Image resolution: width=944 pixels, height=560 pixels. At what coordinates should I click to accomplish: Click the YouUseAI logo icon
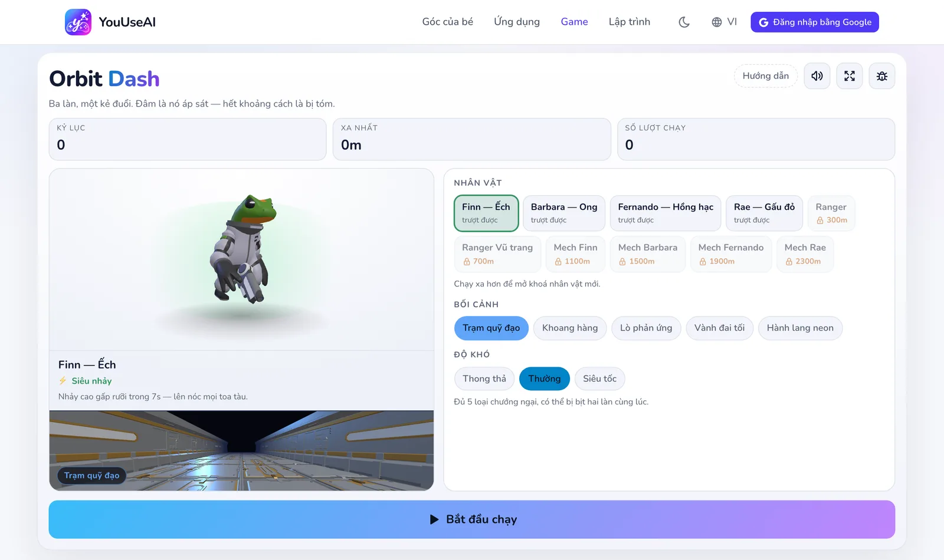[x=78, y=22]
